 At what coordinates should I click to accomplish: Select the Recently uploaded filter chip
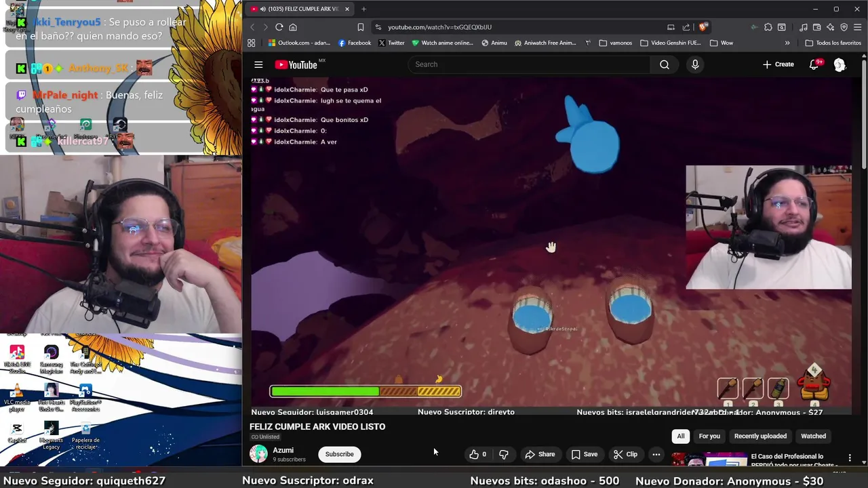click(x=760, y=436)
